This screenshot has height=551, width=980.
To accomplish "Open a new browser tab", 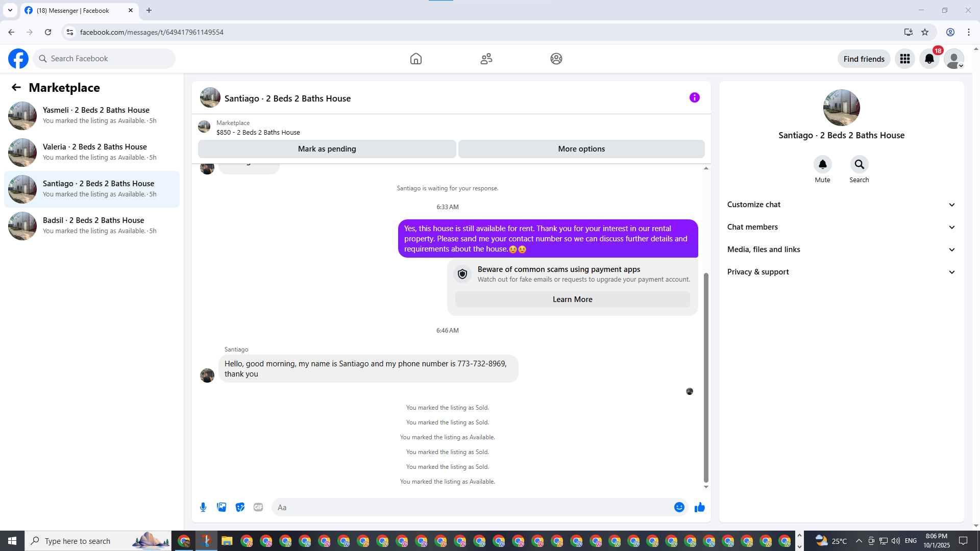I will tap(149, 10).
